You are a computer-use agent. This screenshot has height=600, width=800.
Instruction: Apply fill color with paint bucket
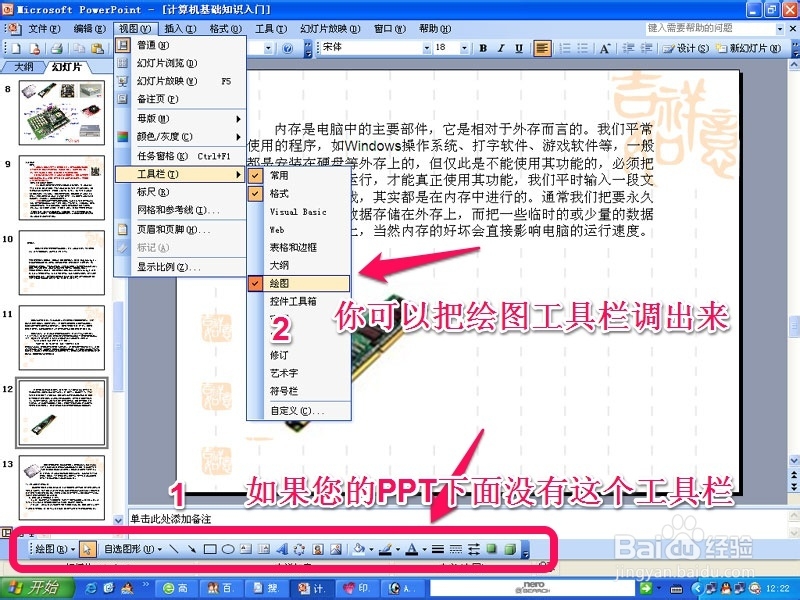click(359, 549)
